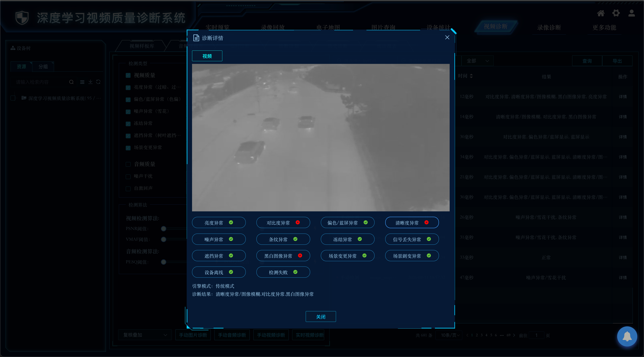The height and width of the screenshot is (357, 644).
Task: Open the notification bell
Action: click(627, 336)
